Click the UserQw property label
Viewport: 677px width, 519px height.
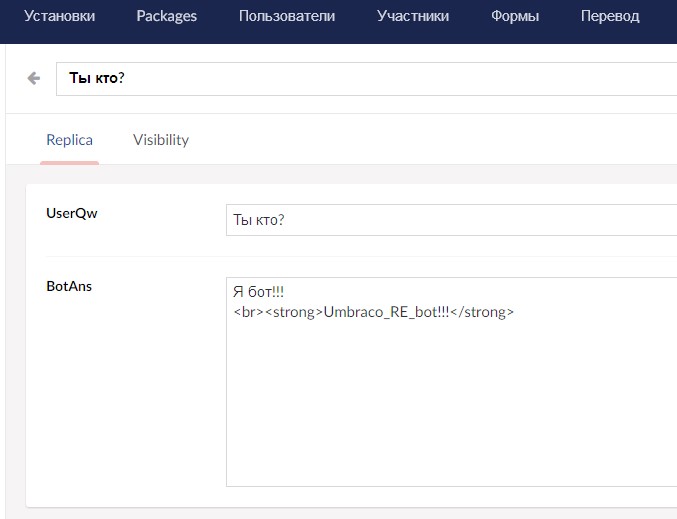click(x=72, y=213)
